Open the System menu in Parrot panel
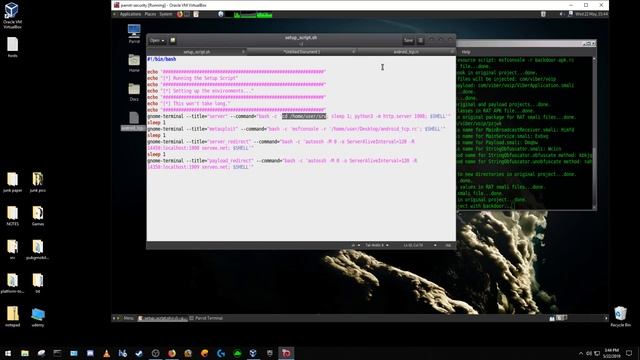This screenshot has height=360, width=640. point(166,14)
